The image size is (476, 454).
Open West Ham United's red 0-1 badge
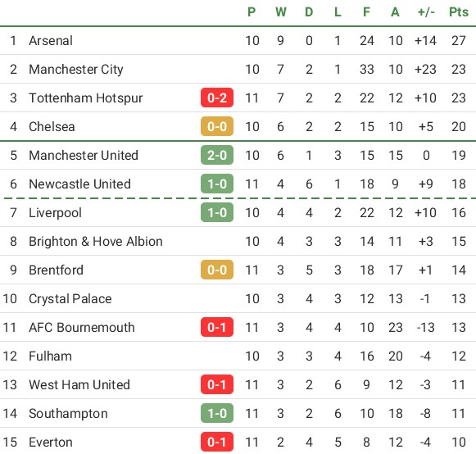tap(217, 385)
